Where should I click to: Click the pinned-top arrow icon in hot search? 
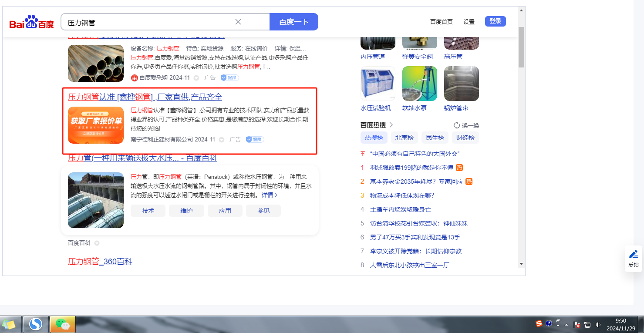coord(362,154)
